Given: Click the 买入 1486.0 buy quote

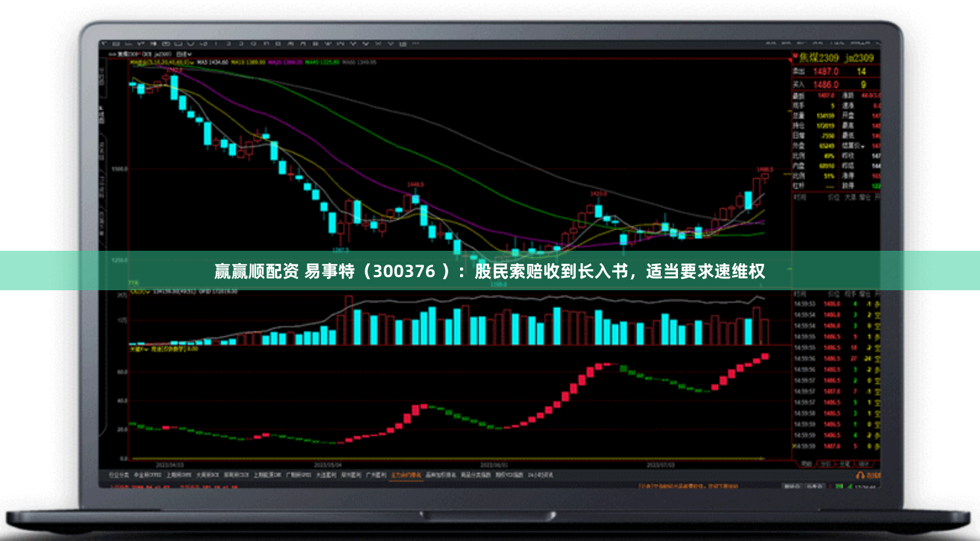Looking at the screenshot, I should coord(831,84).
